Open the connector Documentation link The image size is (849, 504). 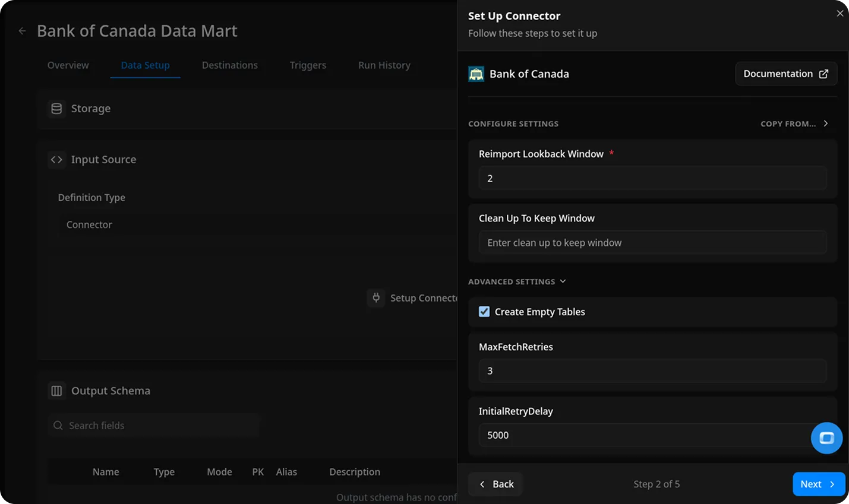[785, 74]
